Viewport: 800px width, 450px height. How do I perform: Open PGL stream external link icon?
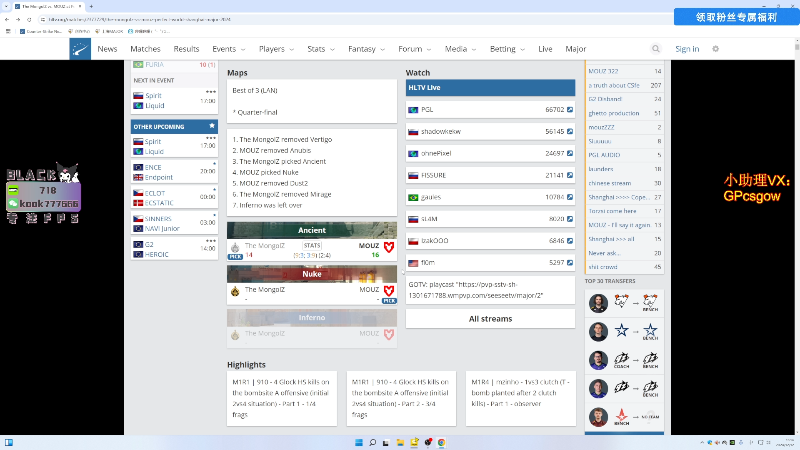570,110
